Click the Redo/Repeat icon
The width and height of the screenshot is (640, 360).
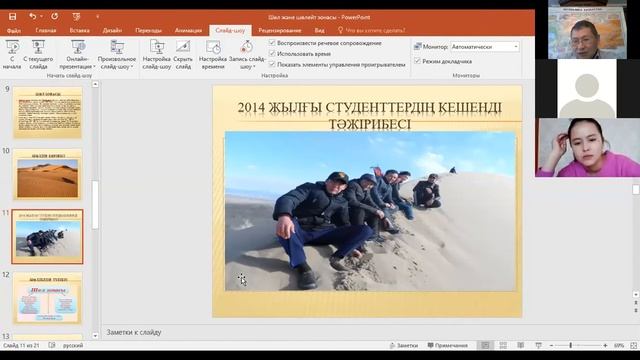click(x=55, y=16)
